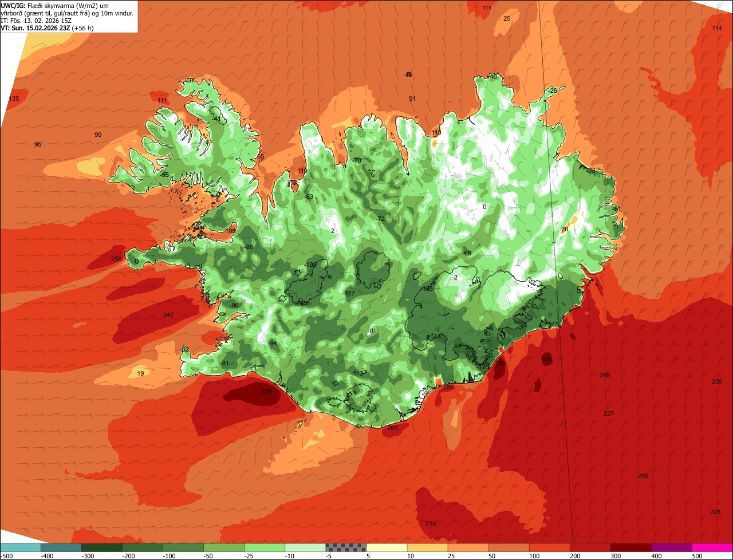The image size is (733, 560).
Task: Click the value 25 at the top edge
Action: coord(507,19)
